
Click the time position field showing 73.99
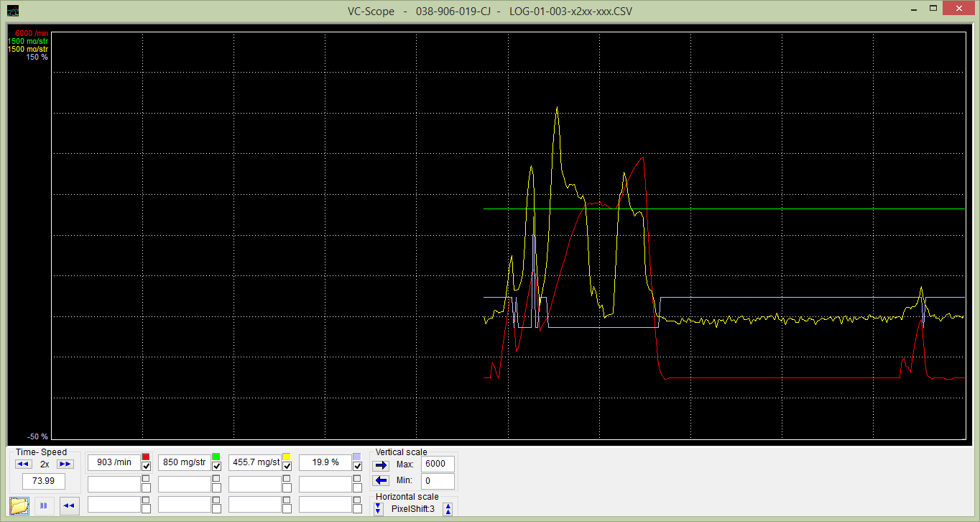click(x=44, y=480)
